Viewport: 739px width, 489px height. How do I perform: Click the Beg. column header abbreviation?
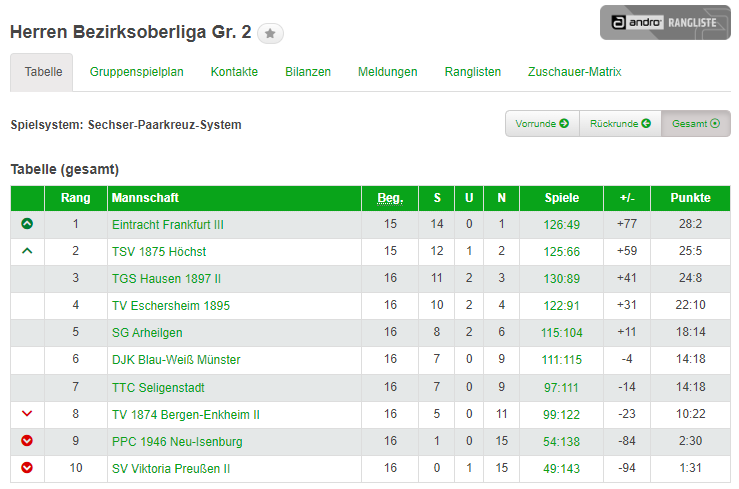click(x=390, y=198)
